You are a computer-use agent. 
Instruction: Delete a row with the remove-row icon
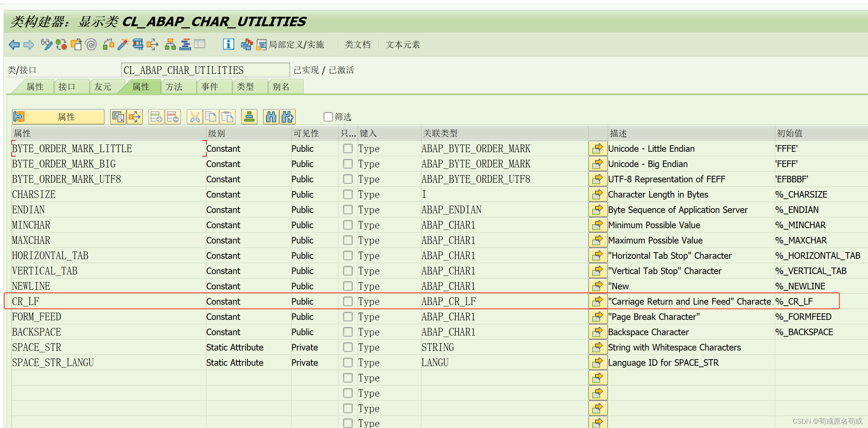[x=173, y=117]
